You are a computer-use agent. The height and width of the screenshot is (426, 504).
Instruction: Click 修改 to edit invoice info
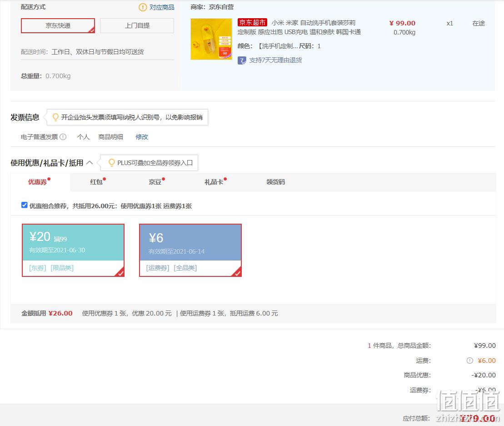tap(142, 137)
